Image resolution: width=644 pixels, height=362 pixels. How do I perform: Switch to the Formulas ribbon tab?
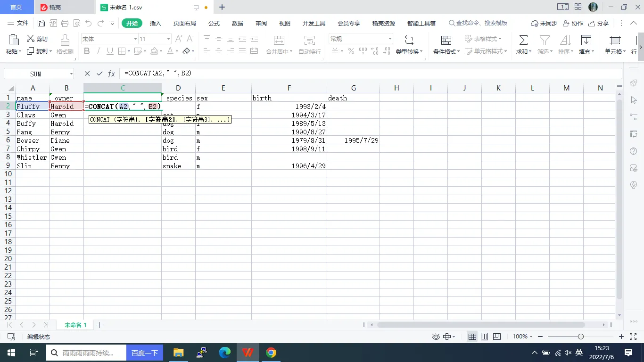click(x=214, y=23)
